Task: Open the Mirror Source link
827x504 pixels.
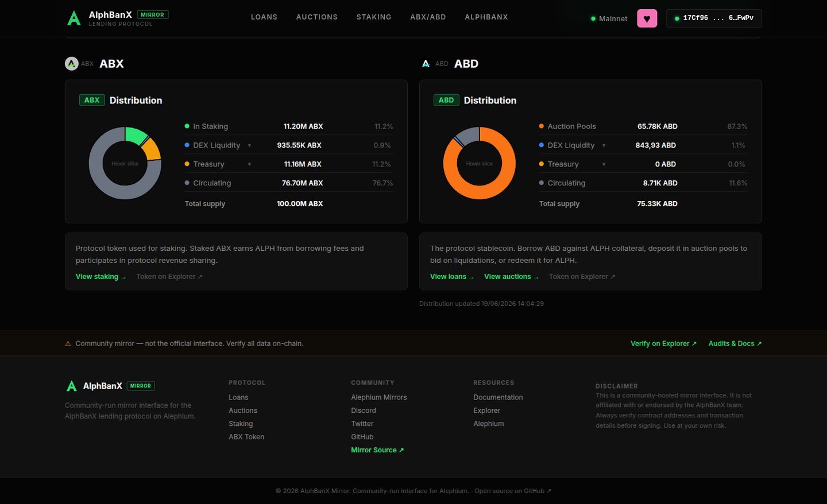Action: click(377, 450)
